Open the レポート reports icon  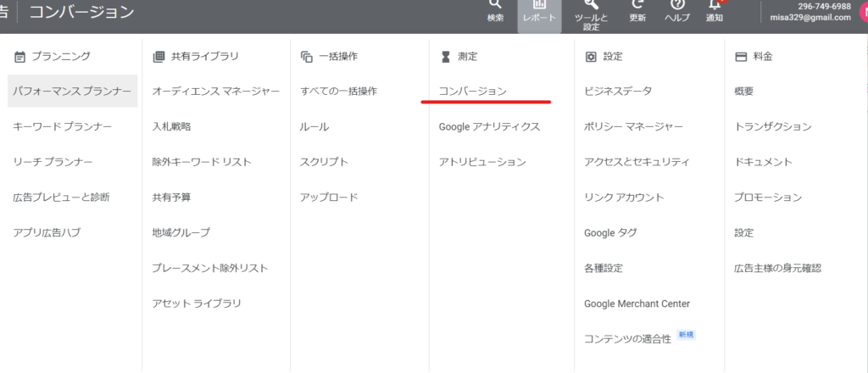coord(539,7)
